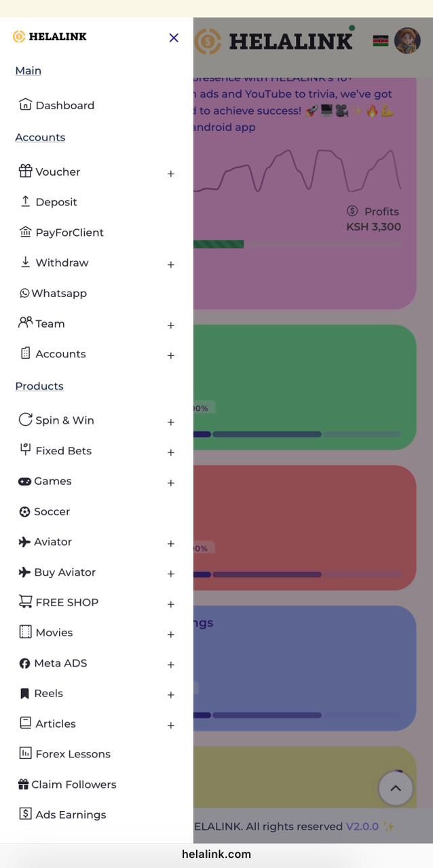Click the FREE SHOP cart icon
The width and height of the screenshot is (433, 868).
tap(25, 601)
